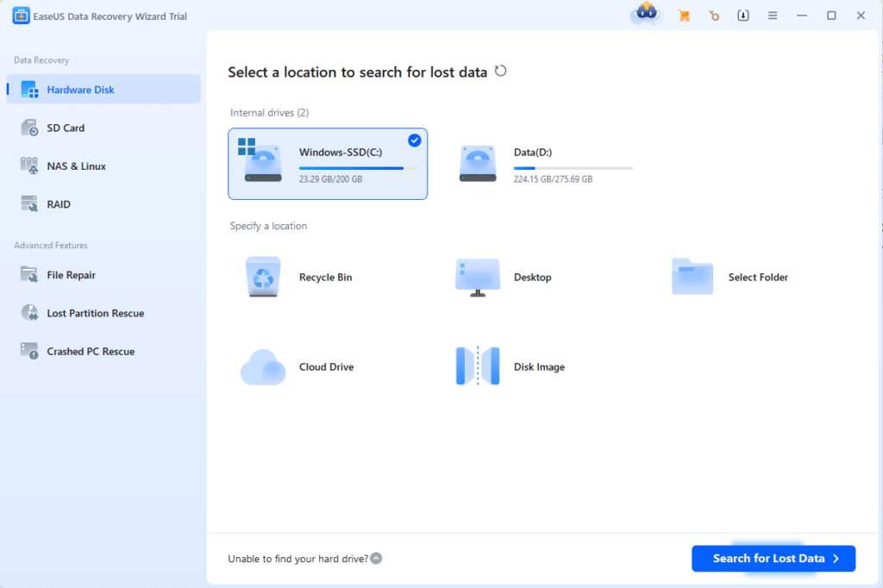The image size is (883, 588).
Task: Select Cloud Drive location
Action: pos(297,367)
